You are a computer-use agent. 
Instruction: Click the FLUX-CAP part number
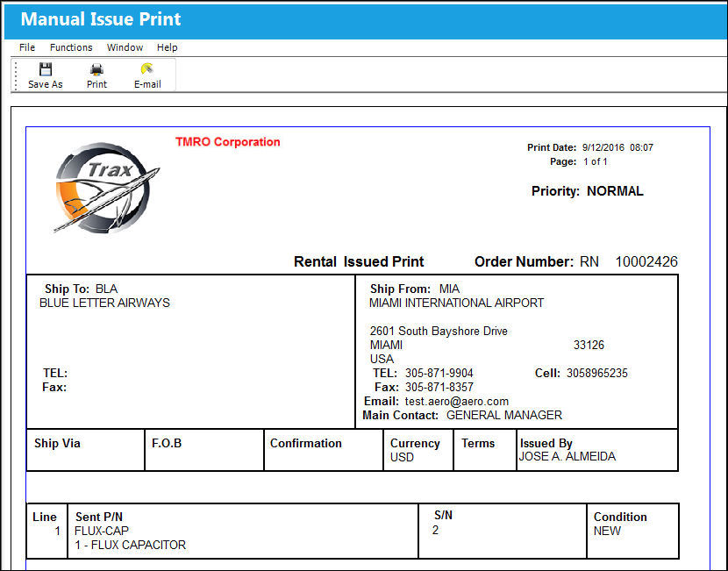(102, 531)
